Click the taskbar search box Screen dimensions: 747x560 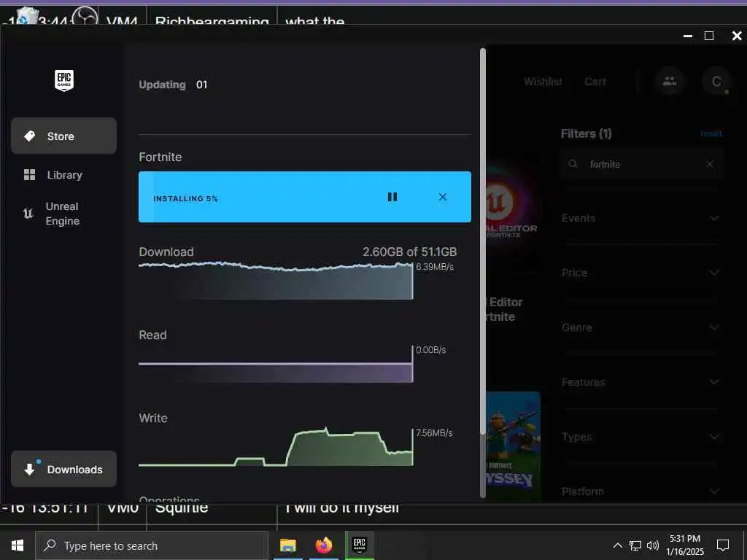click(152, 545)
